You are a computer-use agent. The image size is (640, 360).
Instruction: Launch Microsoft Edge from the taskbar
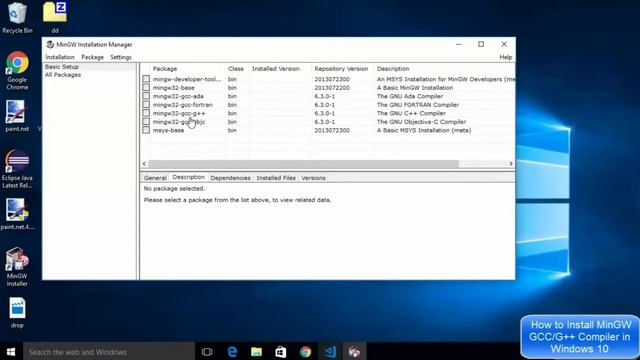pyautogui.click(x=232, y=351)
